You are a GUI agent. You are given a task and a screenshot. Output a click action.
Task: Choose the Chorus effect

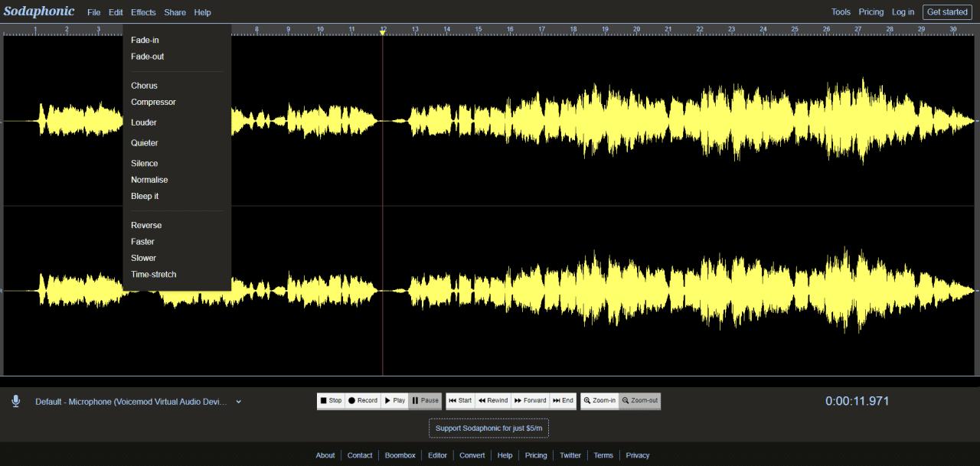144,86
